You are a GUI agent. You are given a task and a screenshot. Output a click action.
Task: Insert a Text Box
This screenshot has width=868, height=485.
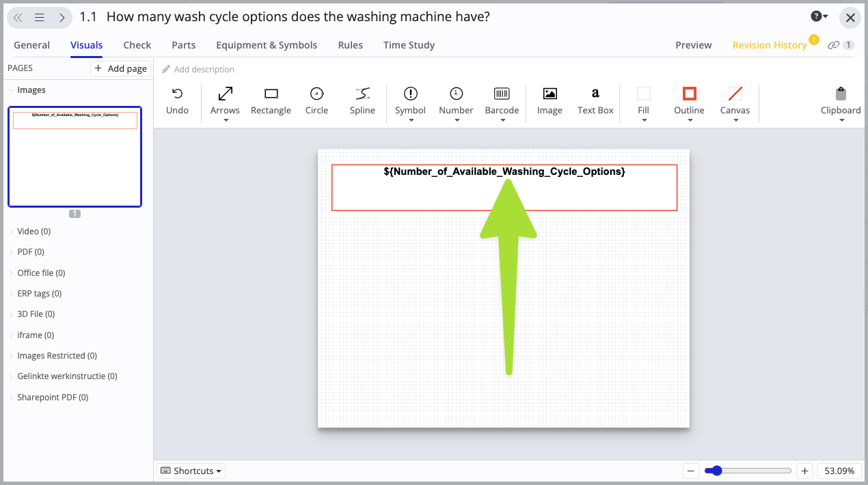click(x=595, y=99)
